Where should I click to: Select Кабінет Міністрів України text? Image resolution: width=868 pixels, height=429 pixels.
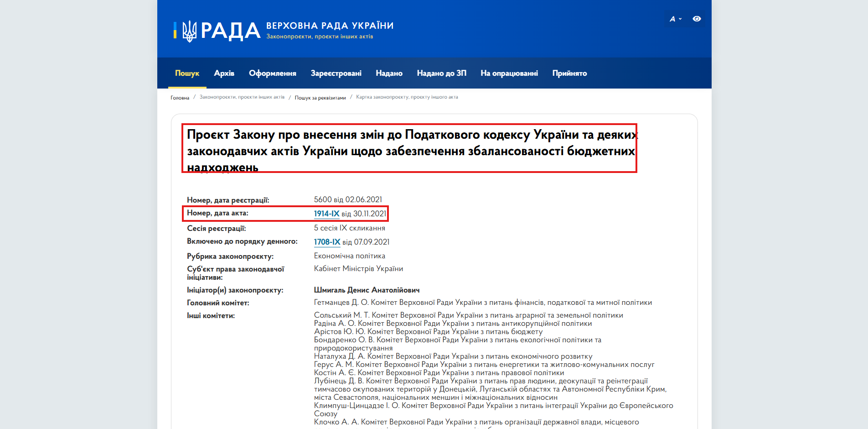pos(358,268)
